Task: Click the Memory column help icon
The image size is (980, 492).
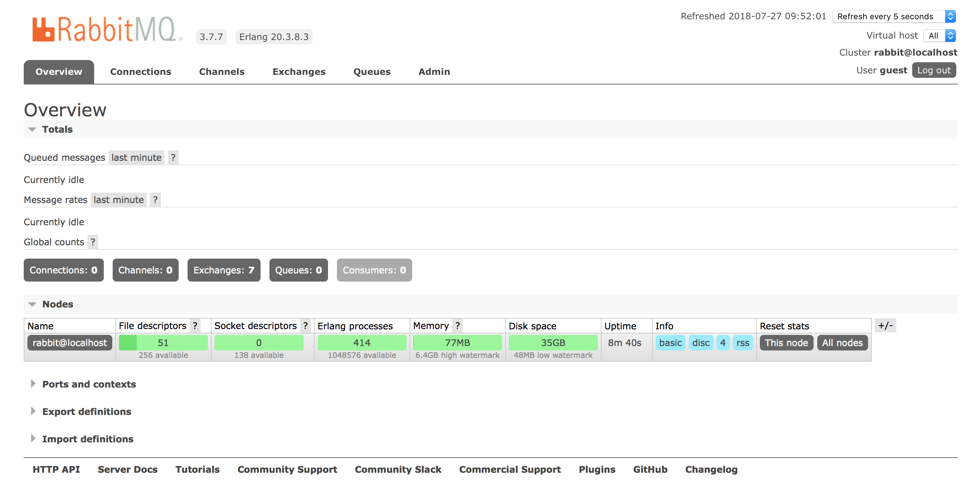Action: (x=457, y=326)
